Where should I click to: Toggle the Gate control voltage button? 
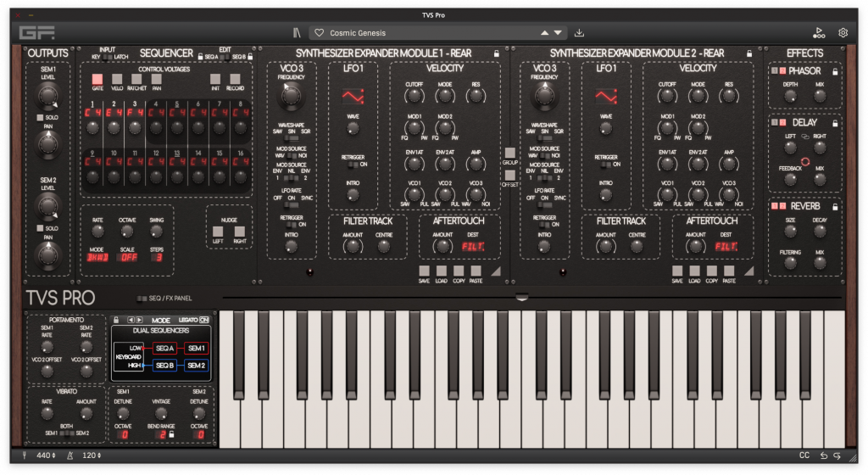[x=97, y=80]
